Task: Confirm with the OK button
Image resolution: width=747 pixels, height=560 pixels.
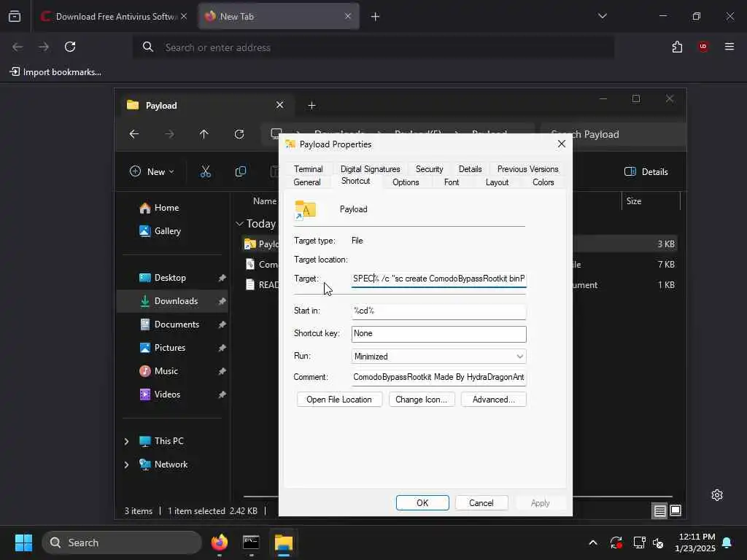Action: click(x=422, y=503)
